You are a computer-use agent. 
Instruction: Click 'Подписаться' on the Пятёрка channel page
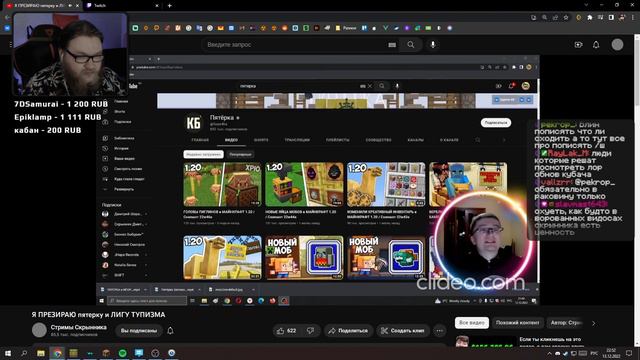[x=496, y=122]
